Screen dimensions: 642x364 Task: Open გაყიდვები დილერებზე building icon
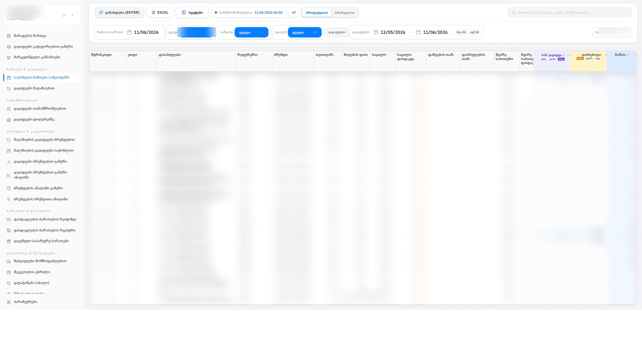tap(9, 120)
